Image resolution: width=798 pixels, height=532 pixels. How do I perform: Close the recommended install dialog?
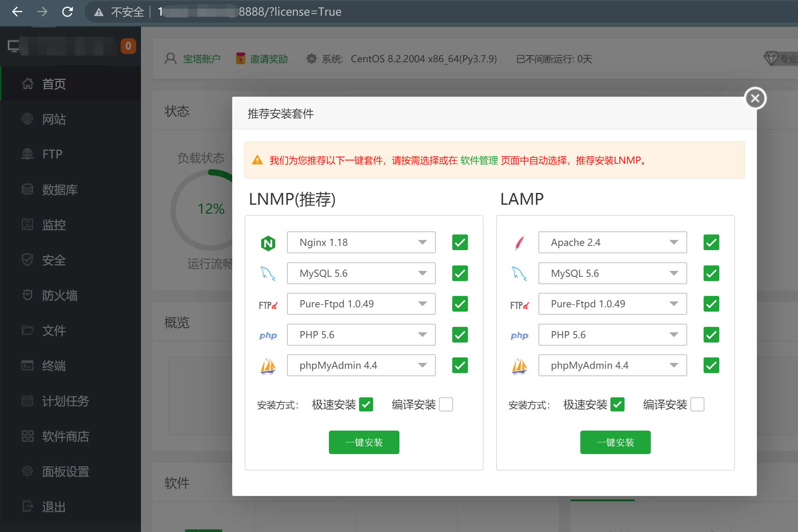pyautogui.click(x=755, y=98)
